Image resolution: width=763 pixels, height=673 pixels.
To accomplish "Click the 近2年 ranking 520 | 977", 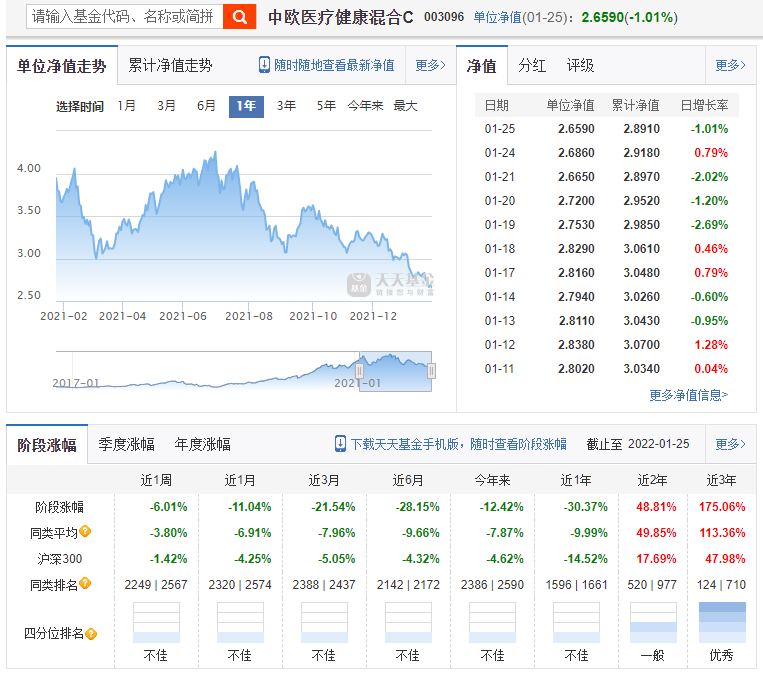I will click(x=652, y=585).
